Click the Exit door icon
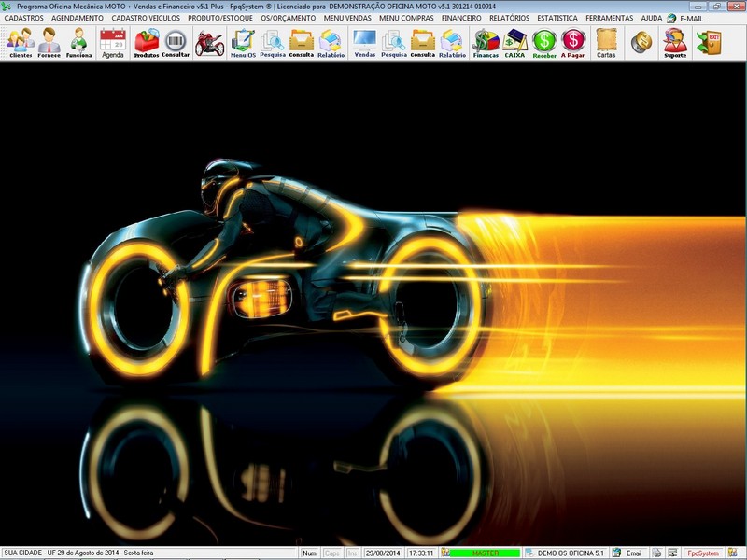 point(710,42)
